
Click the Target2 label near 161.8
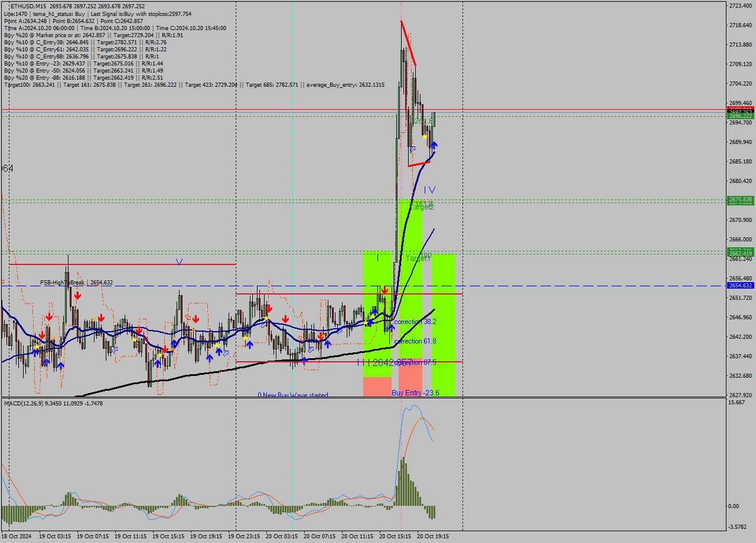(423, 207)
